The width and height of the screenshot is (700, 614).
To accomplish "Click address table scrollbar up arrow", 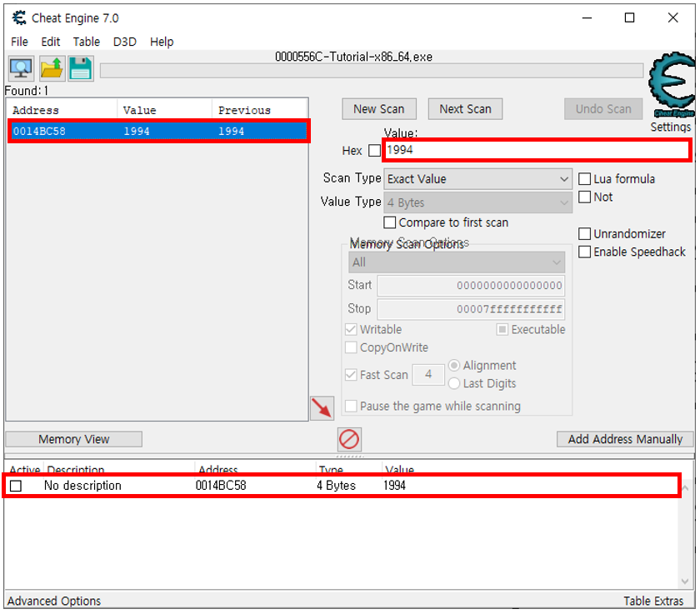I will pyautogui.click(x=685, y=488).
